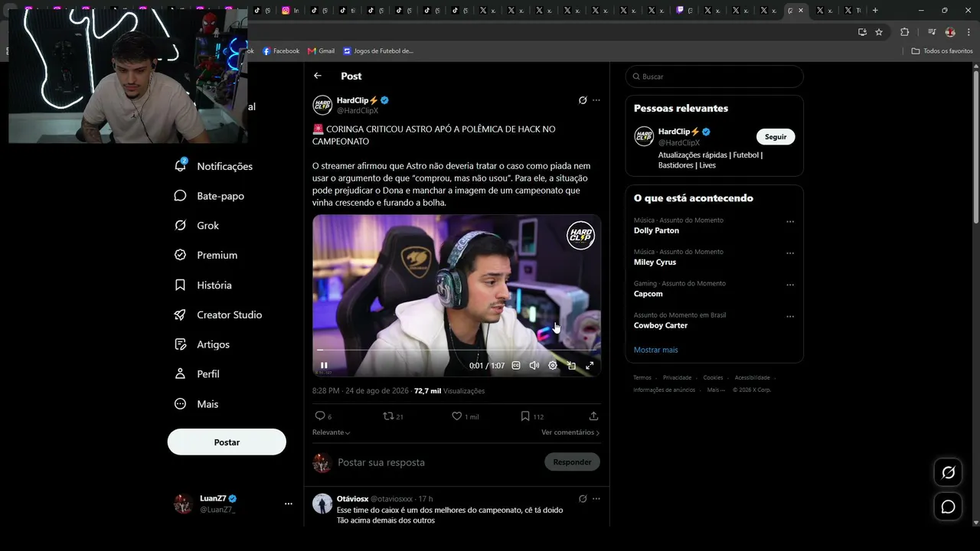The height and width of the screenshot is (551, 980).
Task: Open more options for Capcom trend
Action: click(790, 285)
